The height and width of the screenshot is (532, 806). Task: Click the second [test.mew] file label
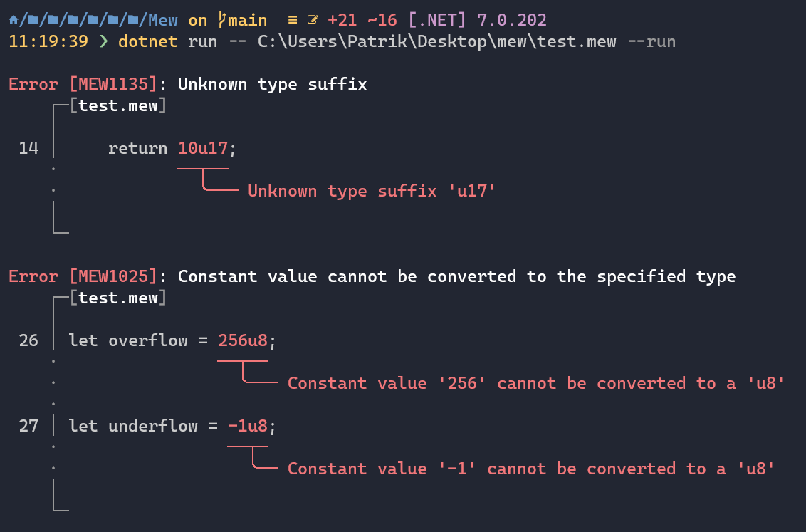coord(118,298)
